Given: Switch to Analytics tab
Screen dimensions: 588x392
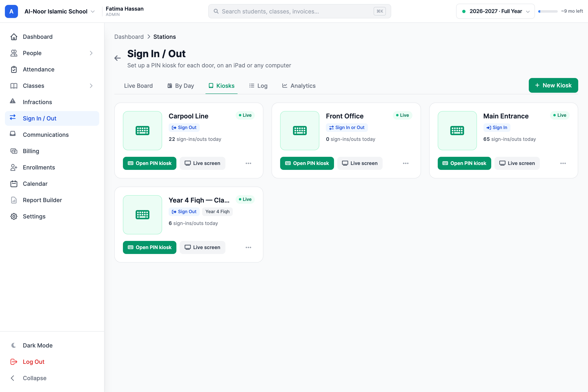Looking at the screenshot, I should [299, 86].
